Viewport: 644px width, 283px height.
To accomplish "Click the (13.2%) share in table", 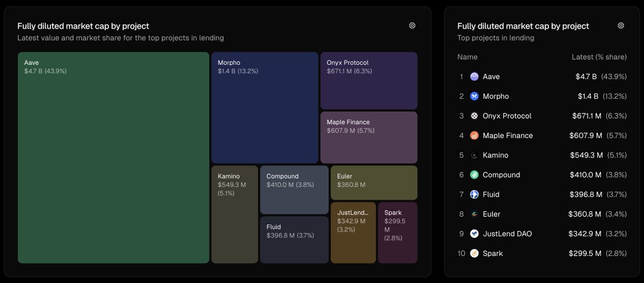I will 615,96.
